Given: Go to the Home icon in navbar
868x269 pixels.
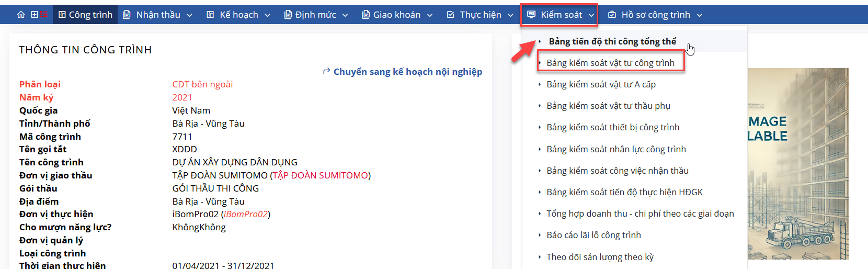Looking at the screenshot, I should (x=21, y=15).
